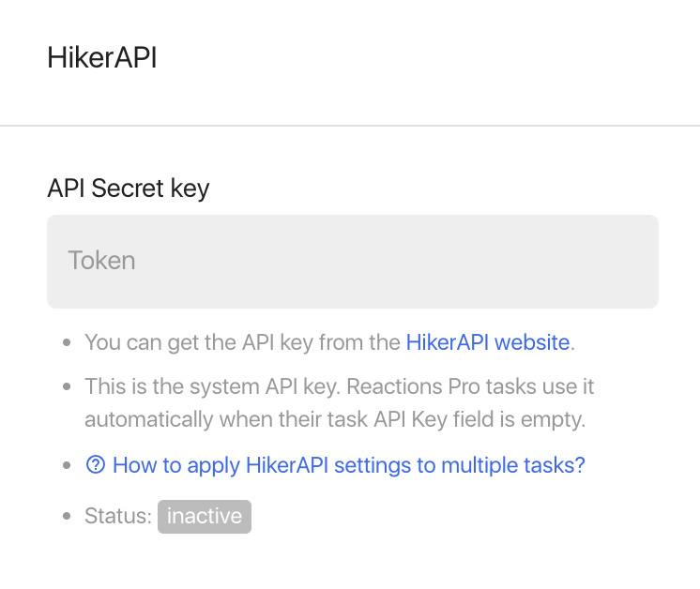Click the bullet beside the help link
Viewport: 700px width, 589px height.
[67, 465]
